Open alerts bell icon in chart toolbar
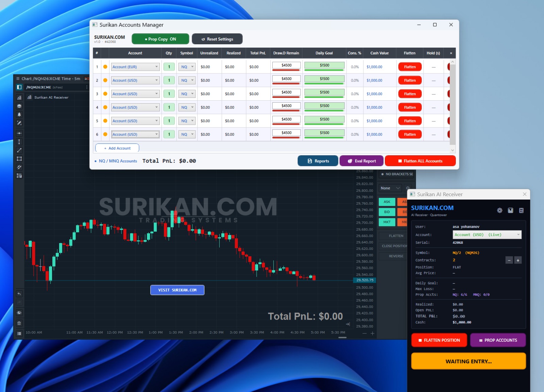The image size is (544, 392). pyautogui.click(x=19, y=115)
